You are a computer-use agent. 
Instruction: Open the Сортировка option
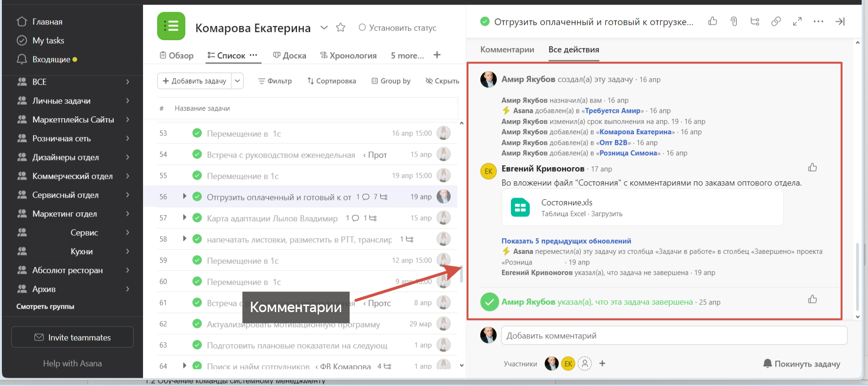(x=332, y=81)
